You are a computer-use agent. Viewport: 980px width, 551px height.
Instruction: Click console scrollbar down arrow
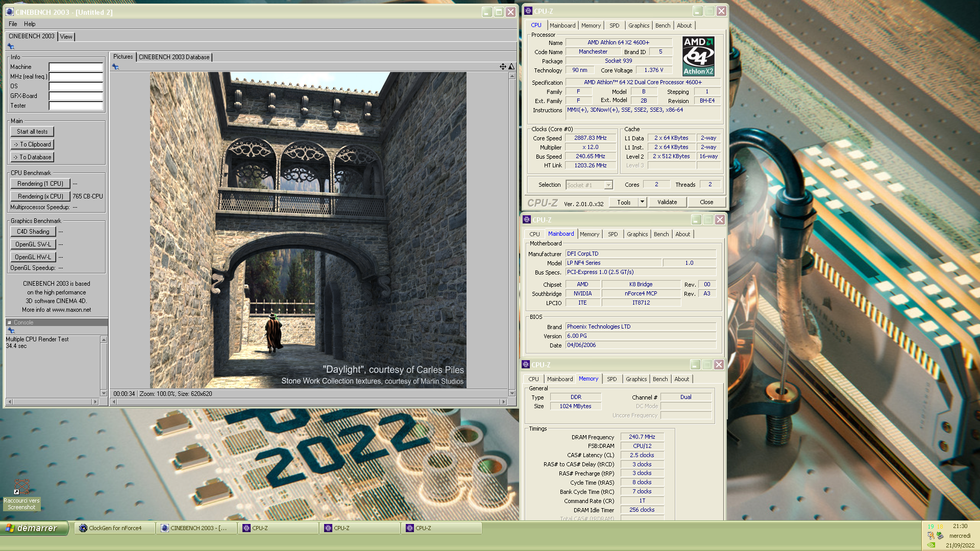click(x=104, y=393)
